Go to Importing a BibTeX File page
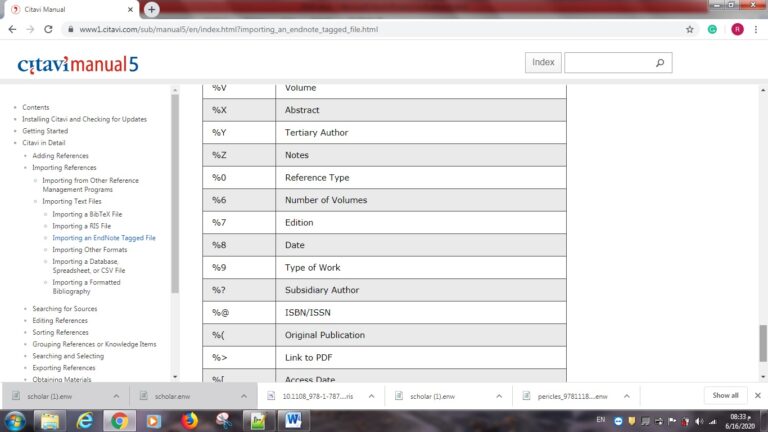This screenshot has height=432, width=768. click(87, 214)
